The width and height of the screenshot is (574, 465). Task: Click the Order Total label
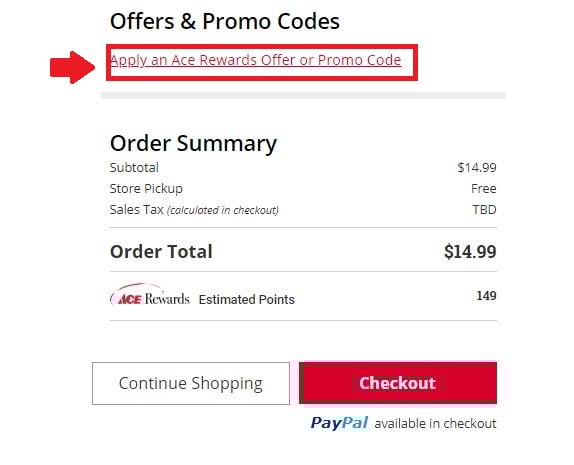pos(161,252)
